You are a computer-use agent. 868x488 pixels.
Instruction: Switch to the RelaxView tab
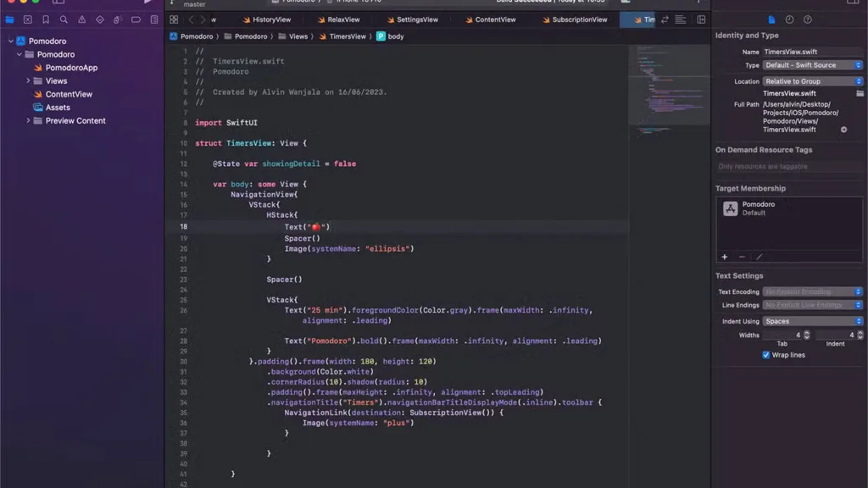coord(339,19)
